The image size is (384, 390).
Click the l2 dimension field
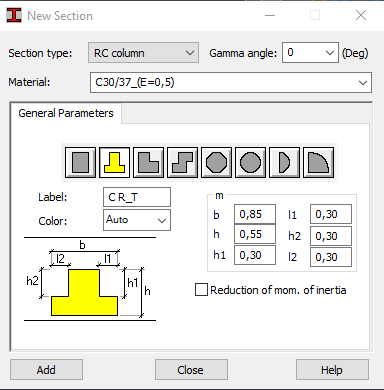click(331, 257)
